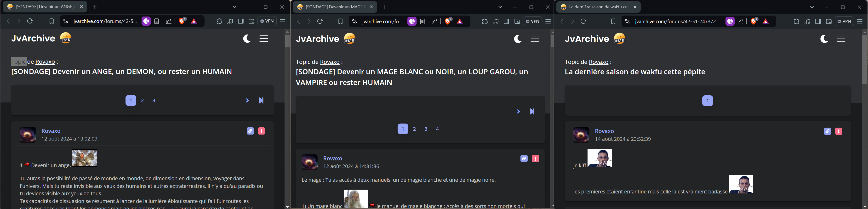Open hamburger site menu in right JvArchive page
Screen dimensions: 868x209
coord(841,39)
